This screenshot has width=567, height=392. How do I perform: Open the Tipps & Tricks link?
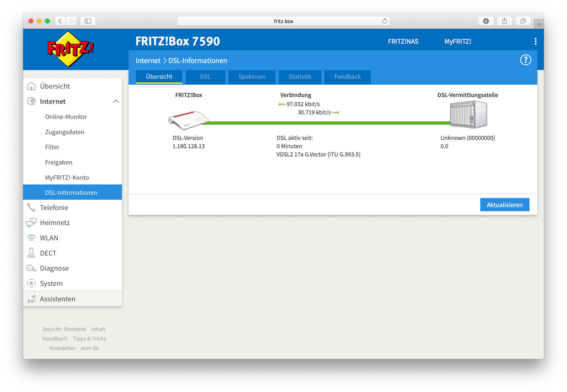(x=89, y=339)
